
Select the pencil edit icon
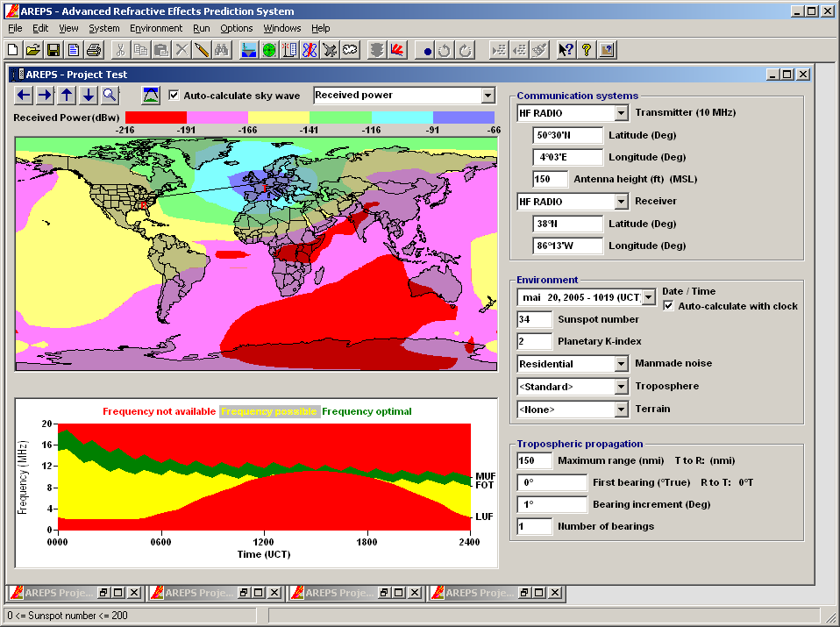202,50
